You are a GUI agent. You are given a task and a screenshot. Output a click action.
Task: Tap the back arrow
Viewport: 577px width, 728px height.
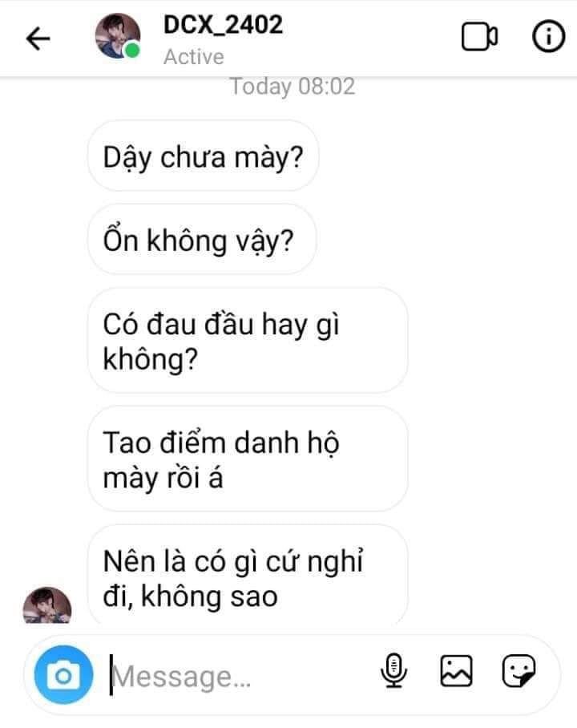pyautogui.click(x=38, y=39)
